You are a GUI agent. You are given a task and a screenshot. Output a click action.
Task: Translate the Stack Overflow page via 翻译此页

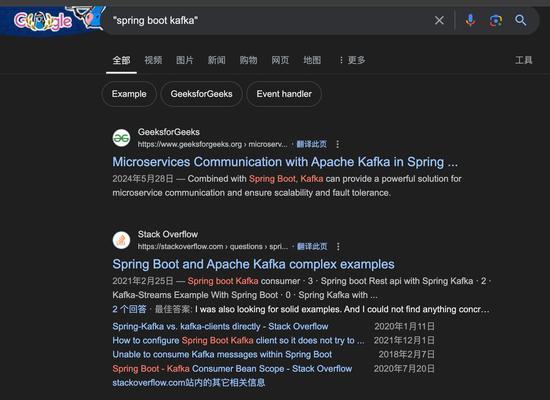(x=312, y=247)
